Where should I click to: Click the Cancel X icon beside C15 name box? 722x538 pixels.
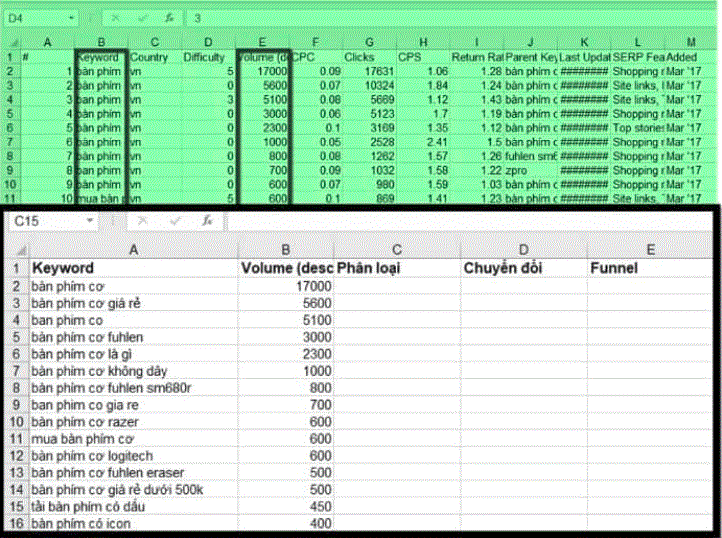[143, 220]
